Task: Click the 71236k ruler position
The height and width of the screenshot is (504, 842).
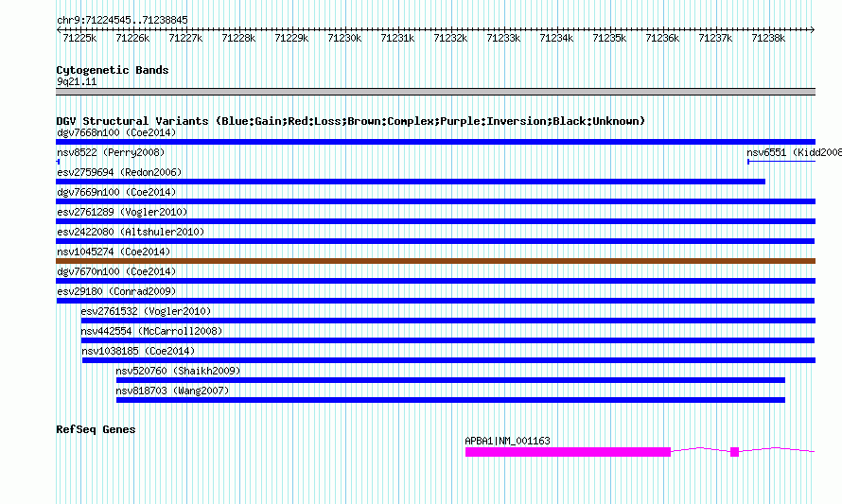Action: 662,38
